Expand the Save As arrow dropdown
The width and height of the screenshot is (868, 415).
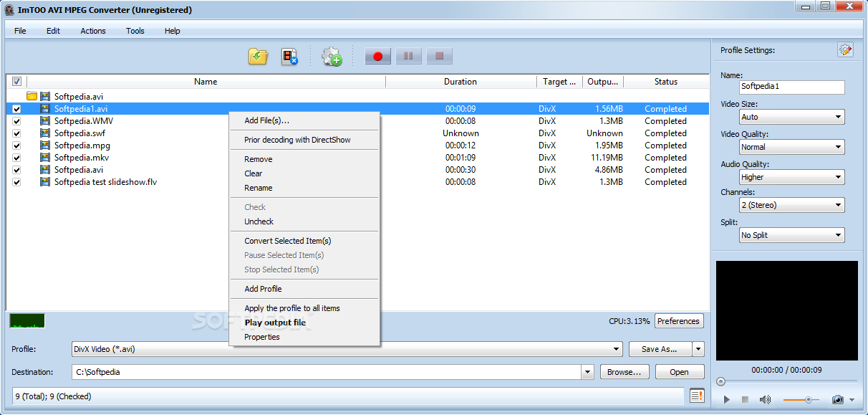(x=698, y=349)
